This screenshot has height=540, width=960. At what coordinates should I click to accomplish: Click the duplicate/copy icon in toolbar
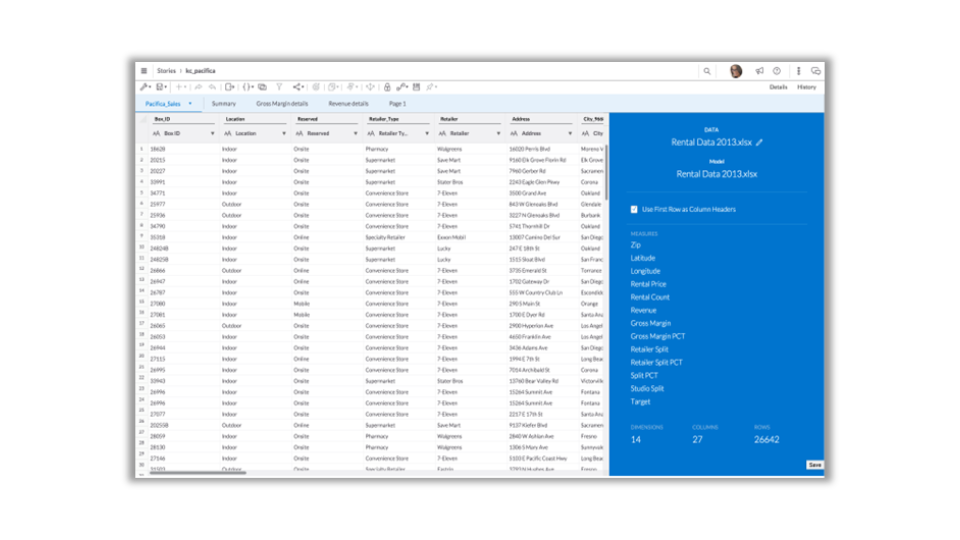pos(262,87)
